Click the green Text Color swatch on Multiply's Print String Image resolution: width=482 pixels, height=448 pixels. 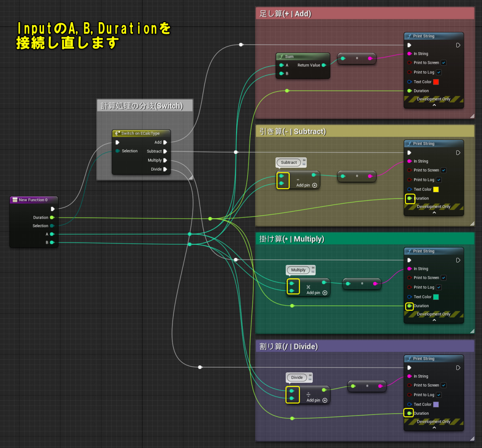pyautogui.click(x=436, y=297)
